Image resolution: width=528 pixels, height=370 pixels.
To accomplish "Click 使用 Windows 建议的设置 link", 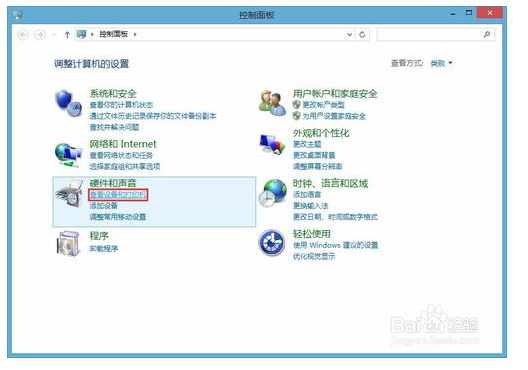I will [335, 245].
